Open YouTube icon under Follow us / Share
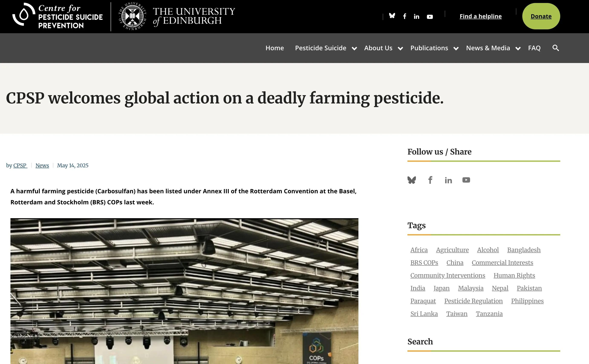The height and width of the screenshot is (364, 589). pos(466,180)
